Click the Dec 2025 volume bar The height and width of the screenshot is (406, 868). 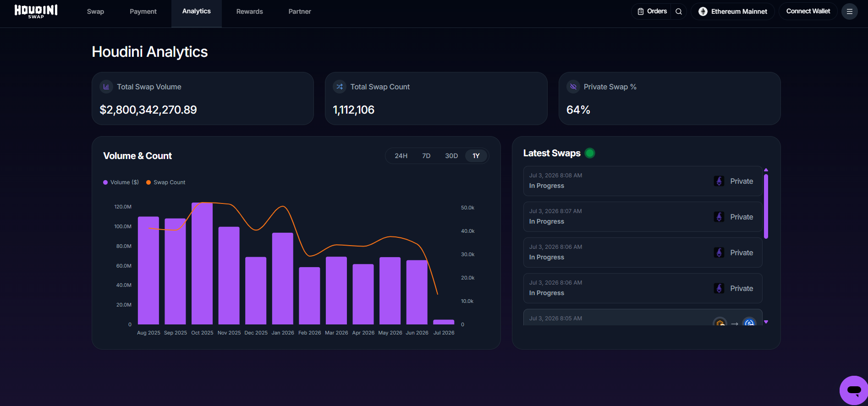point(256,291)
